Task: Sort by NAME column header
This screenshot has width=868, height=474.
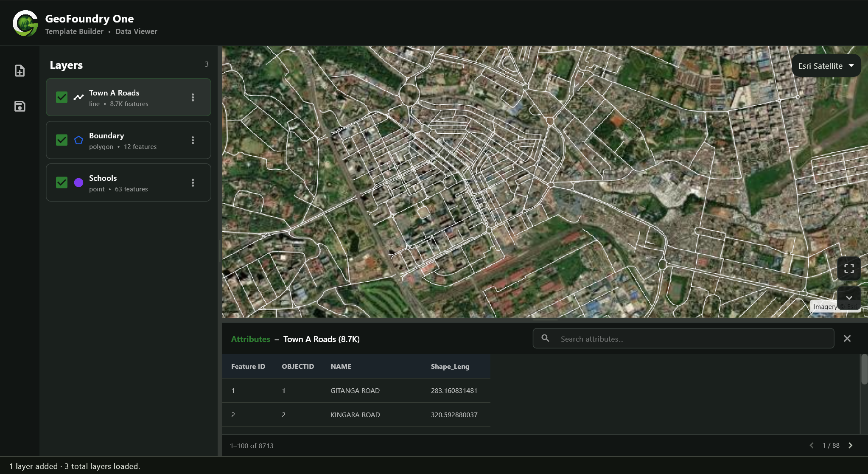Action: [341, 366]
